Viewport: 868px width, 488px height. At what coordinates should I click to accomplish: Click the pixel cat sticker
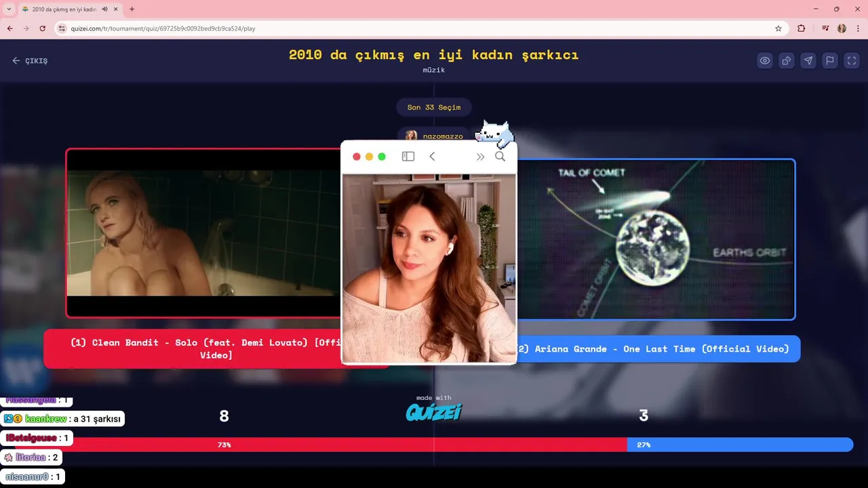495,134
